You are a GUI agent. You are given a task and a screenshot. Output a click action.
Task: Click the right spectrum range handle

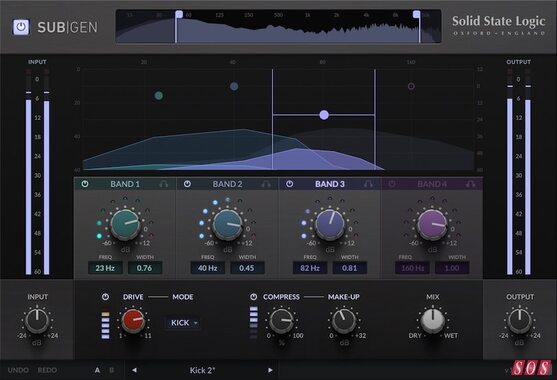pos(416,14)
